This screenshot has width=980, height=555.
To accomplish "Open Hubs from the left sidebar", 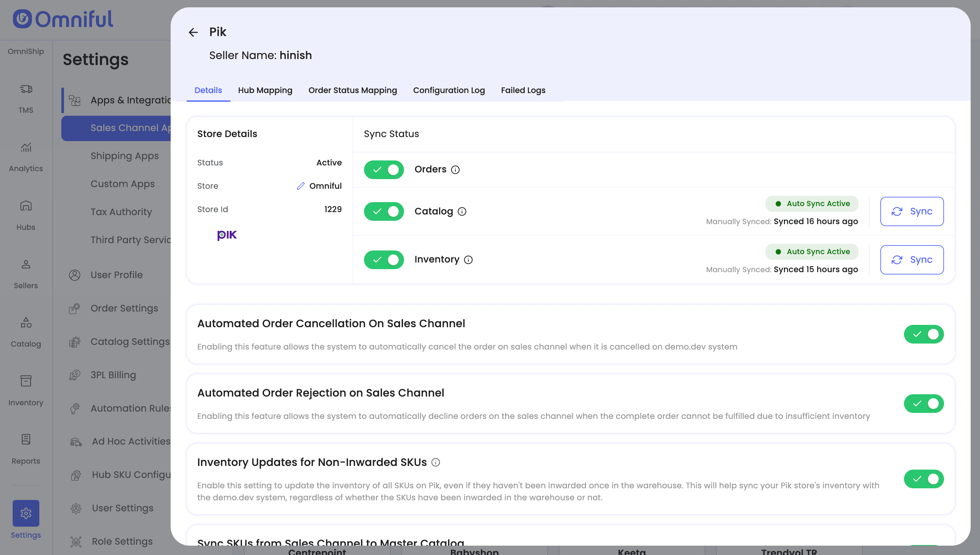I will tap(26, 215).
